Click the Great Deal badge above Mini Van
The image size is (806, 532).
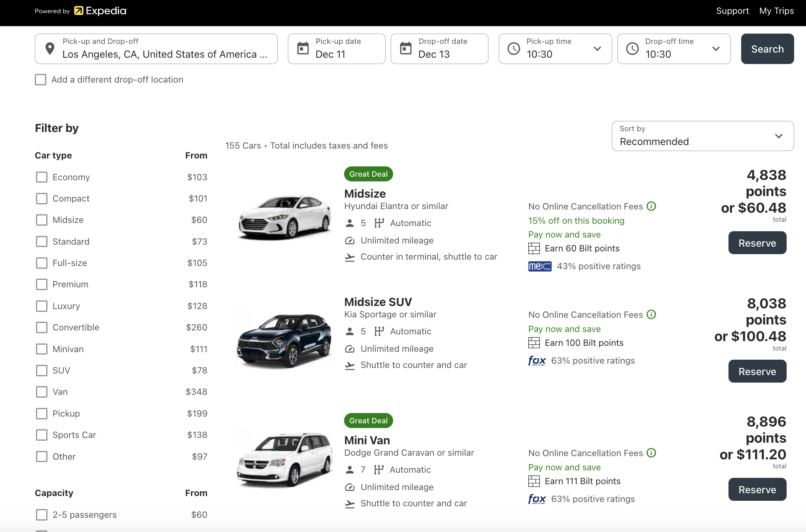click(x=369, y=421)
